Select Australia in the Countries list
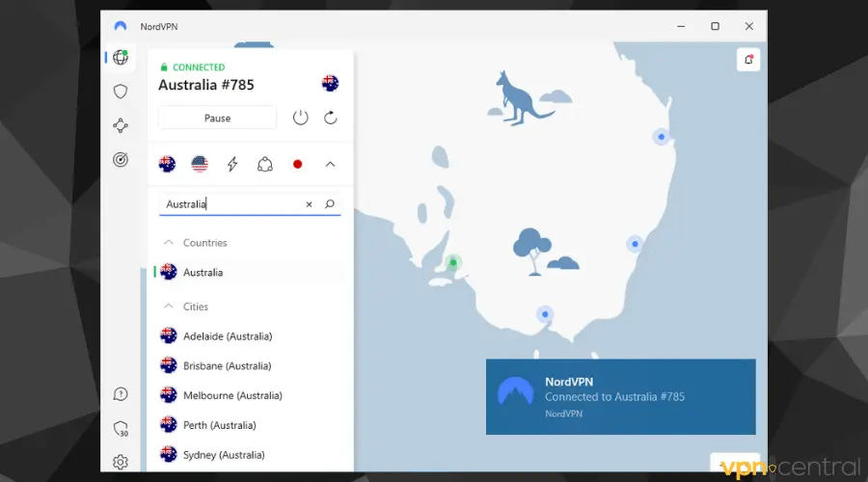 coord(250,272)
